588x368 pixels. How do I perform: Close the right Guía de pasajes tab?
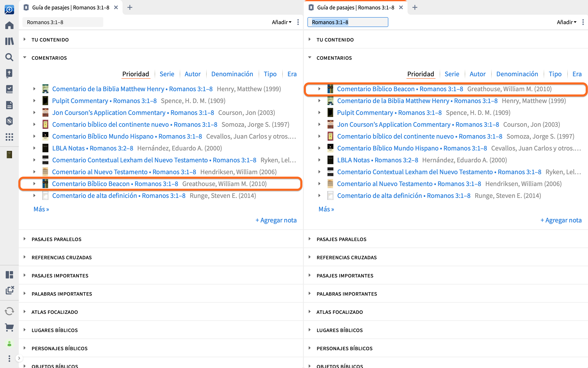click(x=401, y=8)
